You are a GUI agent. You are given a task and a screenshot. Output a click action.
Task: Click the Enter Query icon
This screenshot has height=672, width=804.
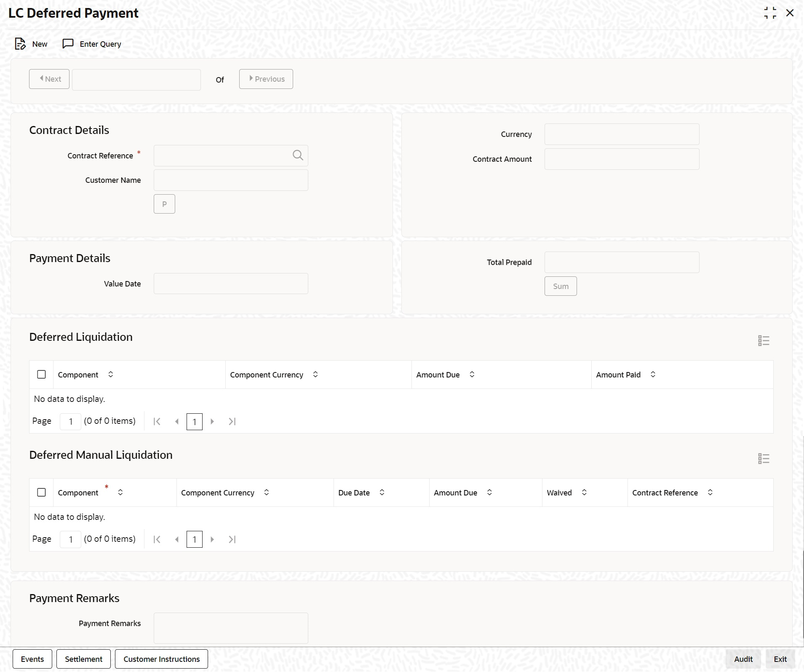[68, 44]
